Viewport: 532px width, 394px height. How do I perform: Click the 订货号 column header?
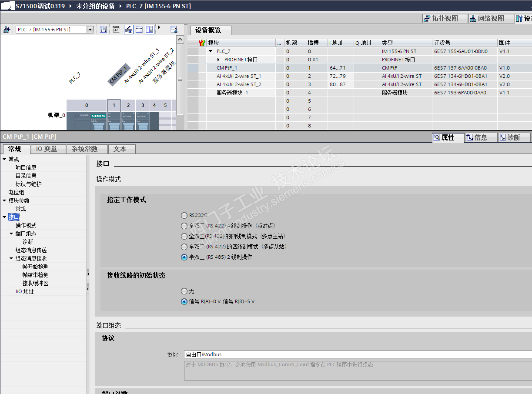point(465,43)
